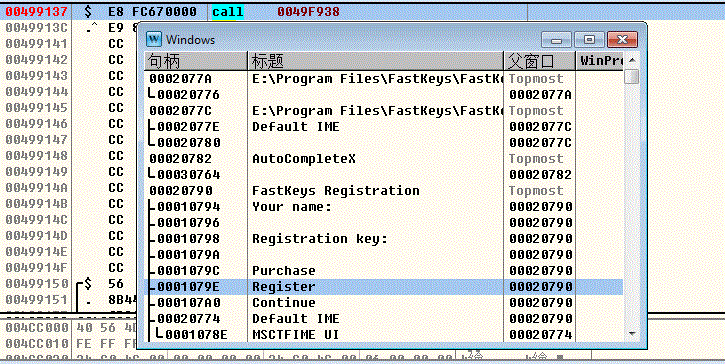Click the scrollbar up arrow
Viewport: 725px width, 364px height.
point(632,60)
